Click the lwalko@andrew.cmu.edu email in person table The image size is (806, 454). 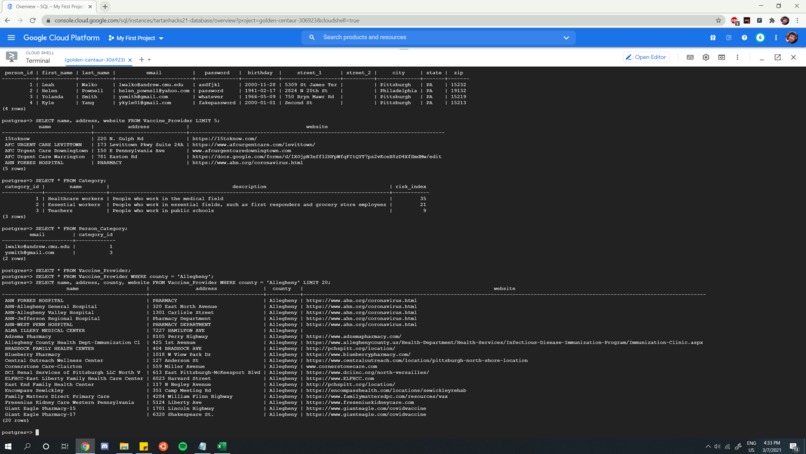click(151, 84)
